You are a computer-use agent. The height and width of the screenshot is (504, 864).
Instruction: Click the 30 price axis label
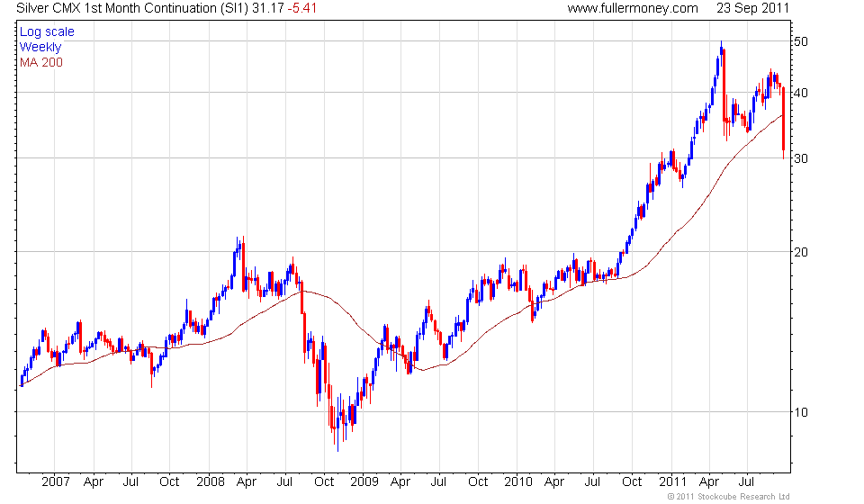pyautogui.click(x=801, y=158)
